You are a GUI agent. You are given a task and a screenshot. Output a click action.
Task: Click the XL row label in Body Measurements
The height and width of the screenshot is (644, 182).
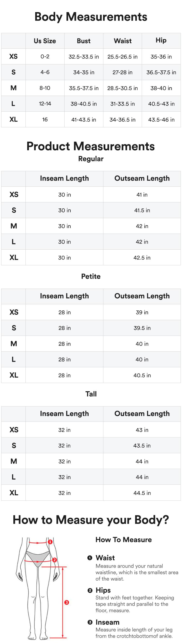pos(14,120)
